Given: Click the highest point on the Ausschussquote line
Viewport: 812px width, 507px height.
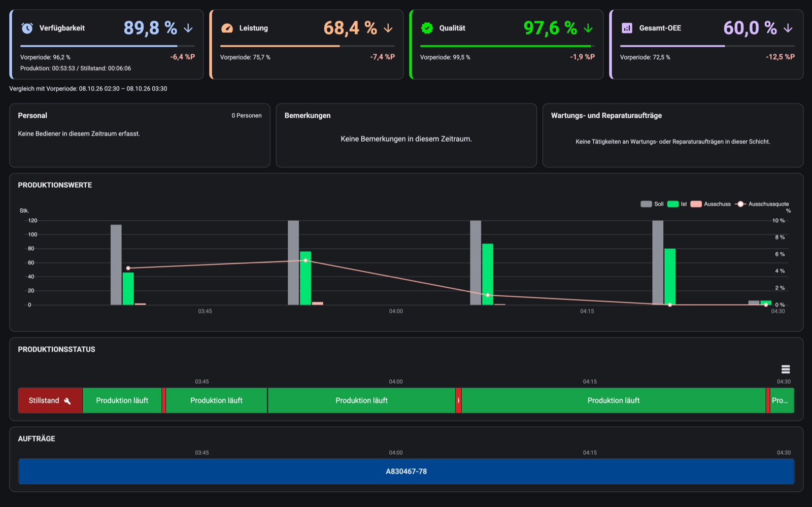Looking at the screenshot, I should click(306, 260).
